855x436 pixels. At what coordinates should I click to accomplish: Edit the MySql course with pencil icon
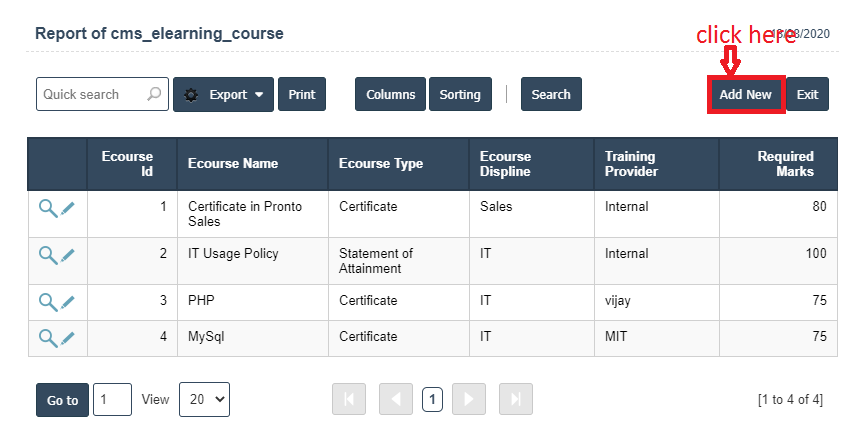click(x=68, y=338)
